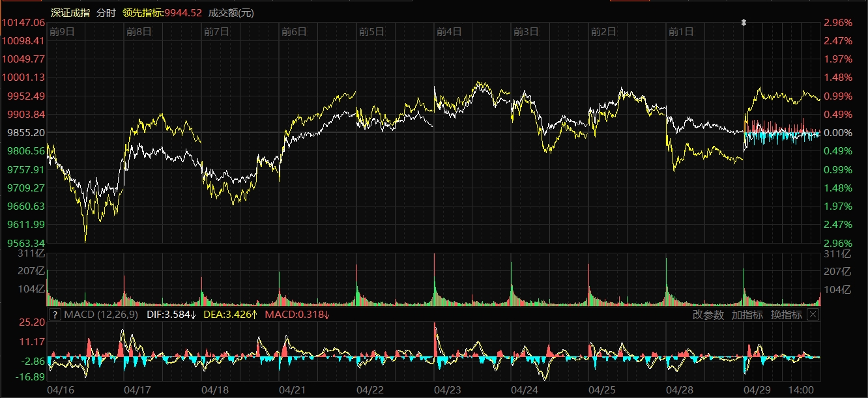
Task: Select the 前9日 day marker
Action: [62, 31]
